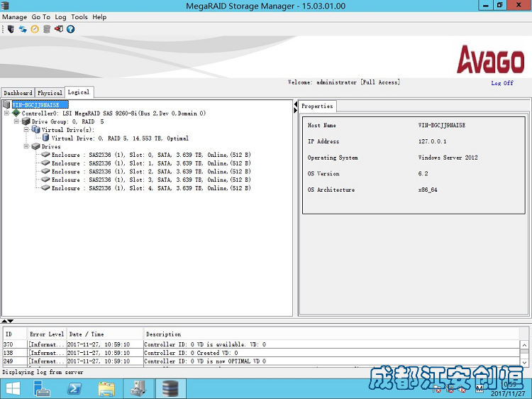The width and height of the screenshot is (532, 399).
Task: Sort log by Date / Time column
Action: (x=104, y=334)
